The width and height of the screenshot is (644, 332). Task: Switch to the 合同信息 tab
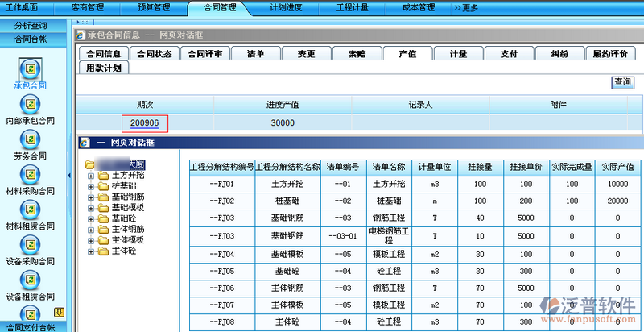[102, 54]
